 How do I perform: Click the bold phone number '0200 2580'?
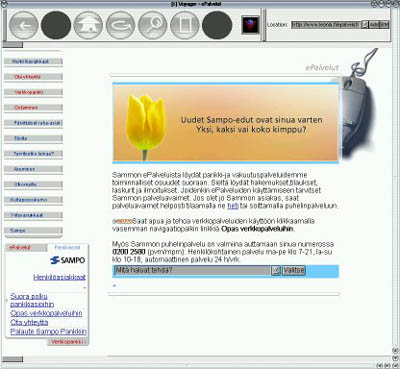click(129, 252)
